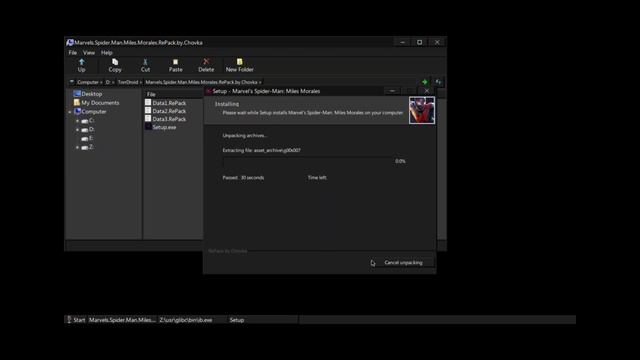Switch to Setup taskbar item

pyautogui.click(x=263, y=320)
